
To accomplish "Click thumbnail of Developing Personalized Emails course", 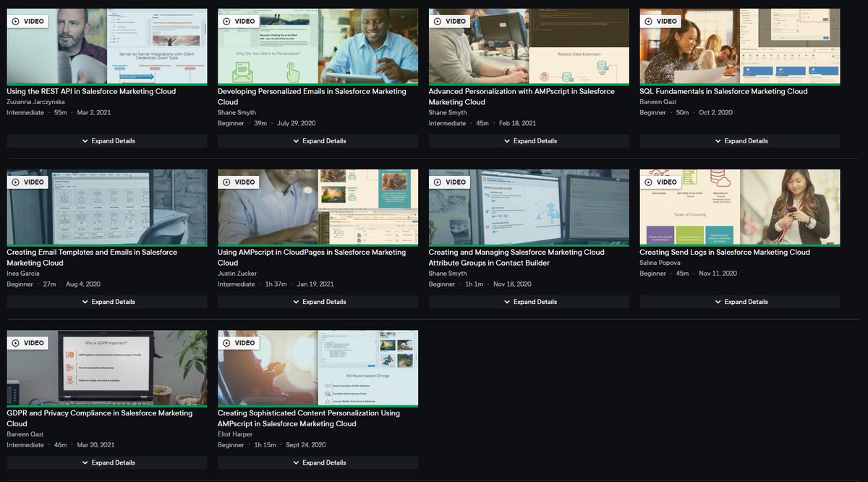I will click(x=318, y=47).
